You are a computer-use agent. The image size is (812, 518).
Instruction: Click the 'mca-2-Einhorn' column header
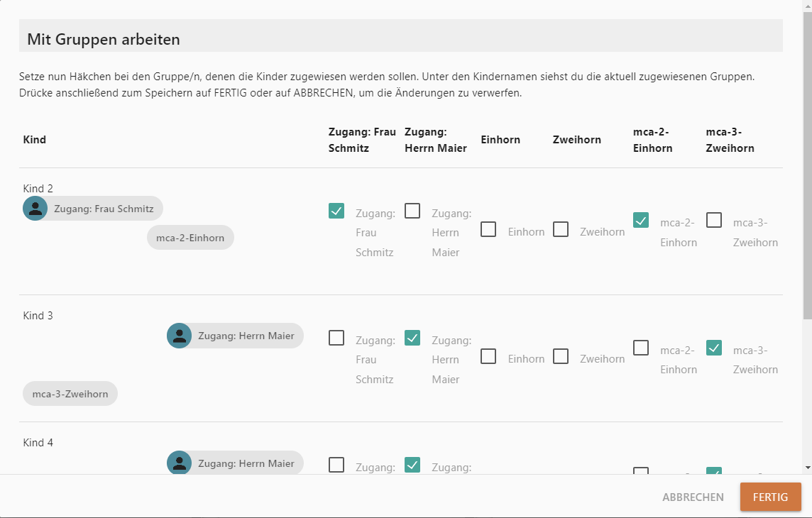pyautogui.click(x=652, y=140)
